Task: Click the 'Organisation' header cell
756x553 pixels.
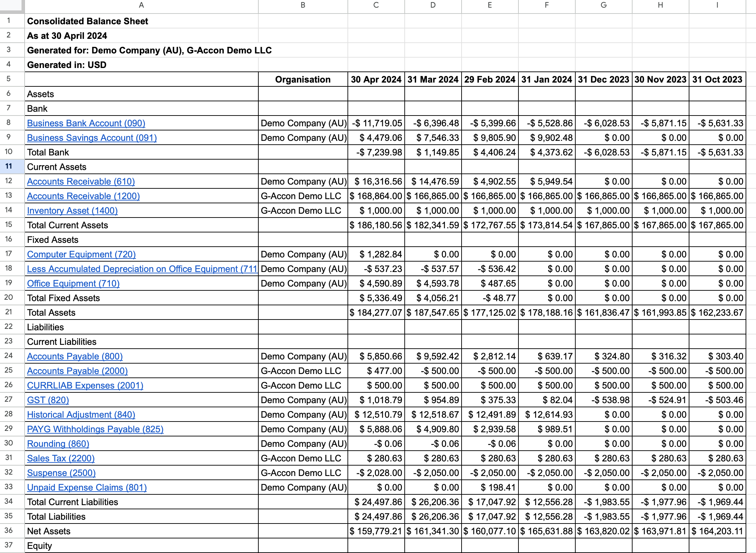Action: click(x=303, y=79)
